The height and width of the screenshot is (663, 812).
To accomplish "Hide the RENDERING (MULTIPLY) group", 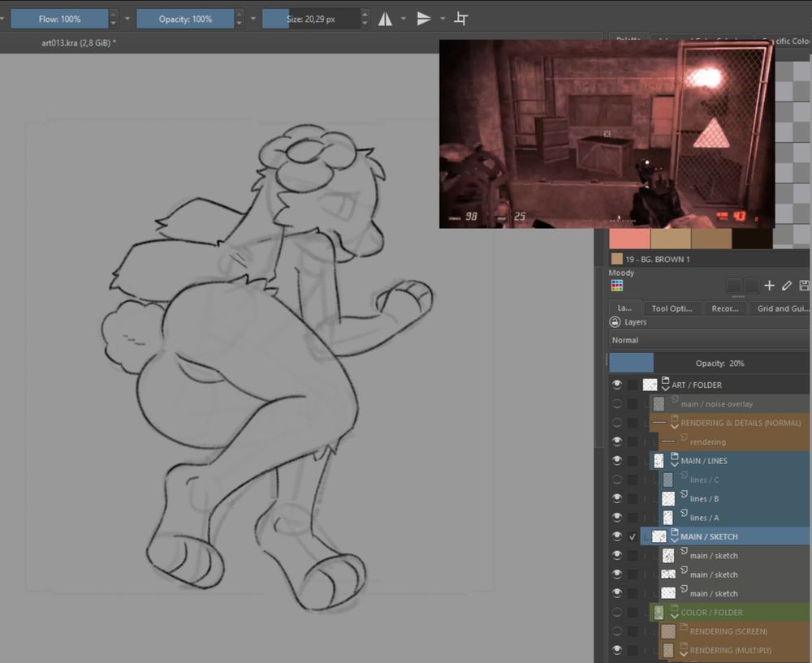I will [x=617, y=650].
